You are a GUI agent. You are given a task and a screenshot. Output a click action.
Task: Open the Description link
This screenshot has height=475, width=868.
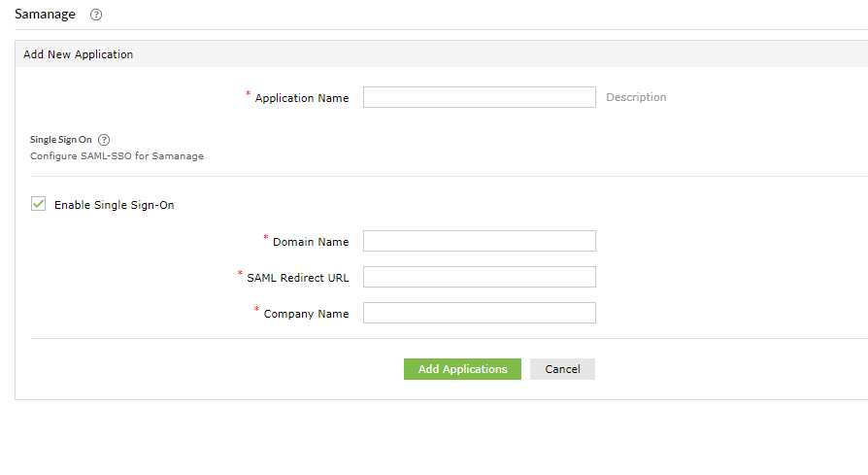[x=636, y=97]
